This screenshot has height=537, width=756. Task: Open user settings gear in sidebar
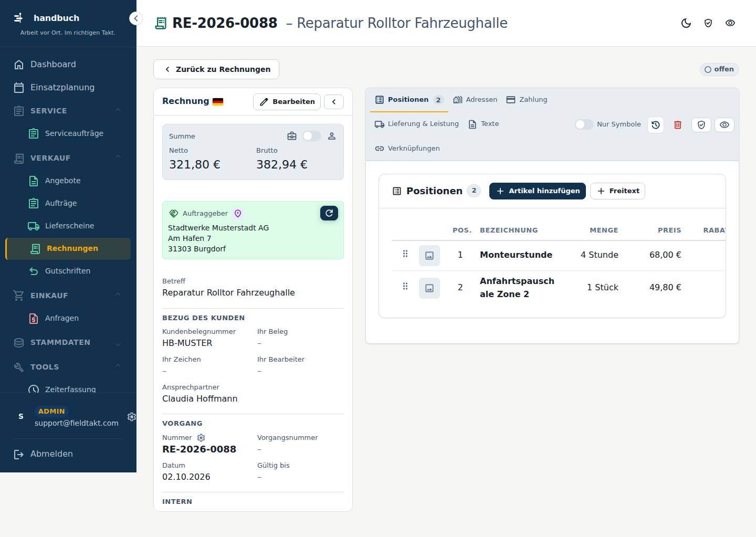tap(132, 417)
